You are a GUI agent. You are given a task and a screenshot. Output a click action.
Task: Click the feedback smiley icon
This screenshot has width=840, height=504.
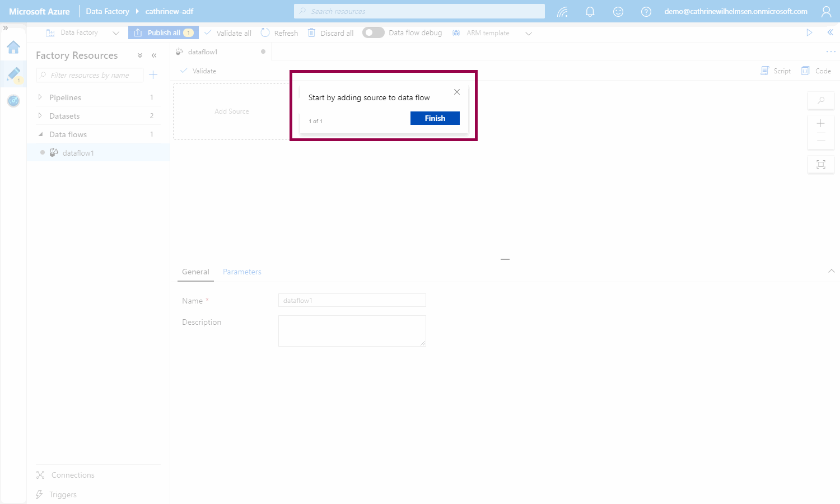pyautogui.click(x=618, y=12)
